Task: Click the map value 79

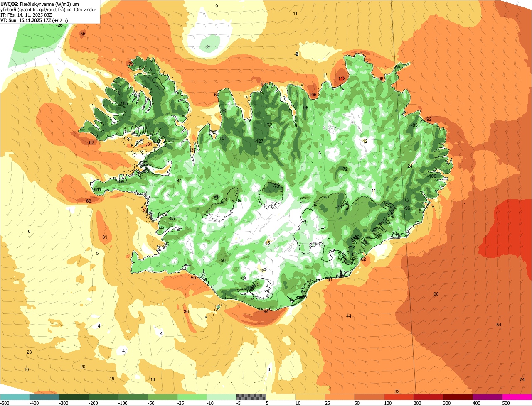Action: (131, 64)
